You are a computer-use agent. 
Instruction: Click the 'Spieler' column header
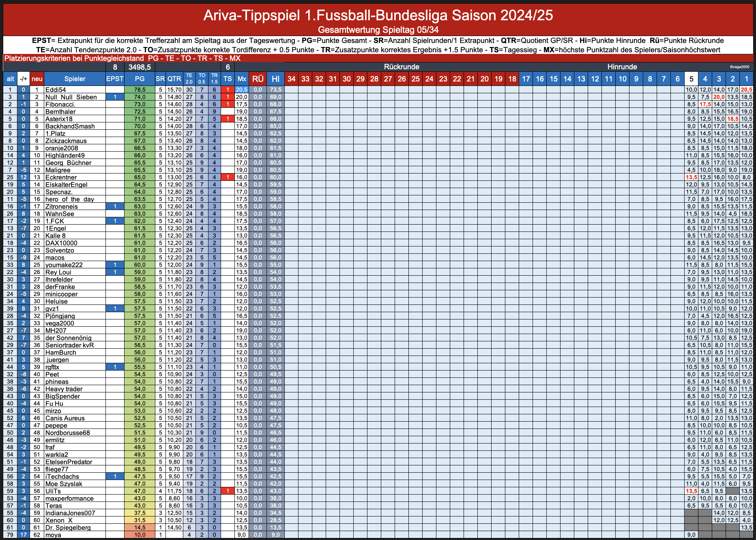coord(75,79)
